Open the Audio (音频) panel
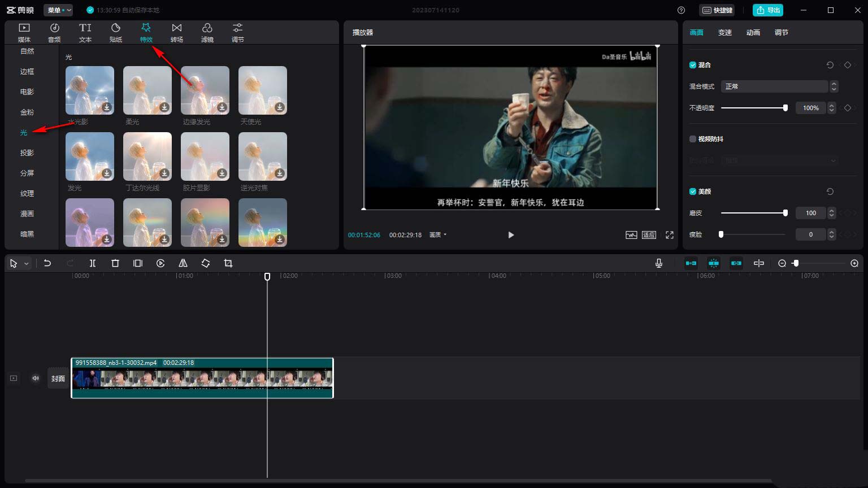The image size is (868, 488). click(x=54, y=33)
